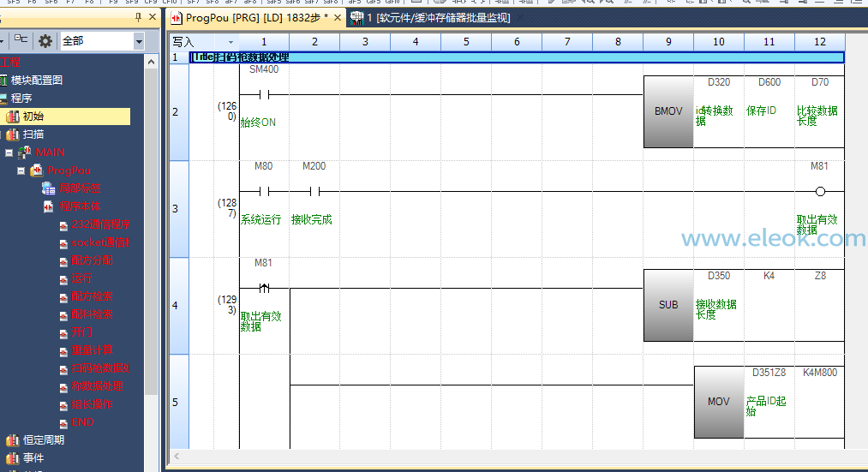This screenshot has width=868, height=472.
Task: Open the 写入 mode dropdown
Action: tap(230, 42)
